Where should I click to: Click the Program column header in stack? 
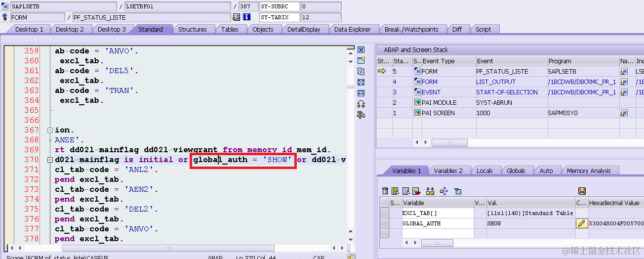pos(583,61)
